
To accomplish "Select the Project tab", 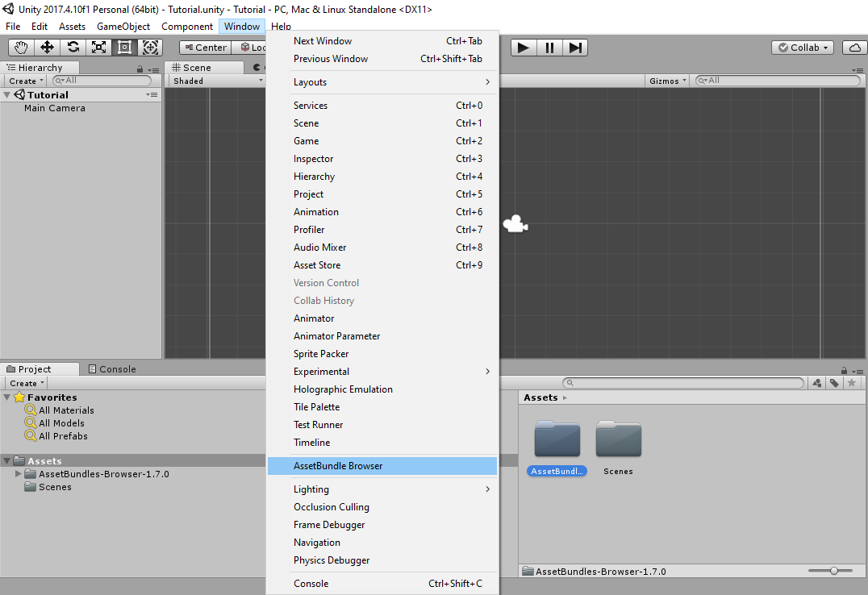I will tap(40, 369).
